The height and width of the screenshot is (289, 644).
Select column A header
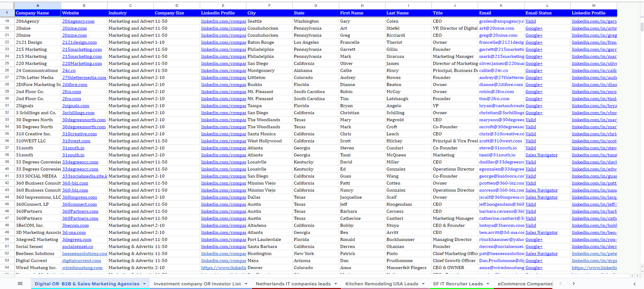point(38,5)
